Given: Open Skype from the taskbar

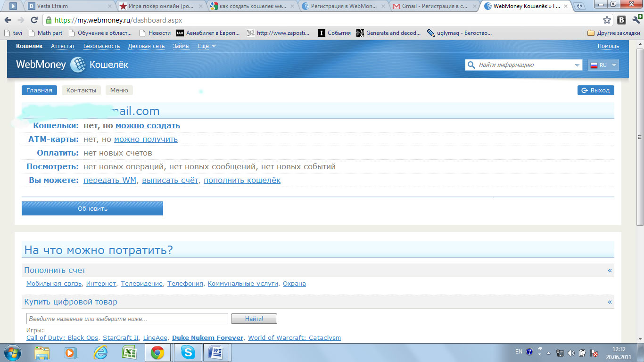Looking at the screenshot, I should (x=188, y=353).
